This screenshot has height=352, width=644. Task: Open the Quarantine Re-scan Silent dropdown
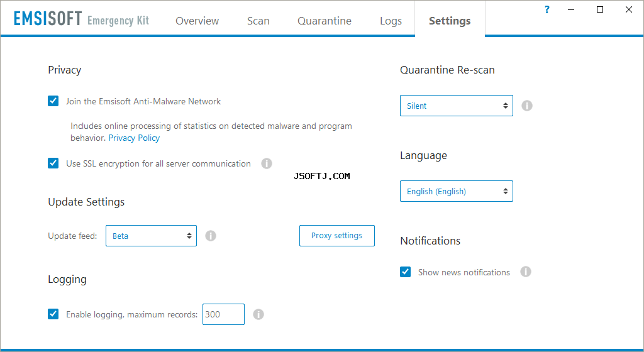457,106
